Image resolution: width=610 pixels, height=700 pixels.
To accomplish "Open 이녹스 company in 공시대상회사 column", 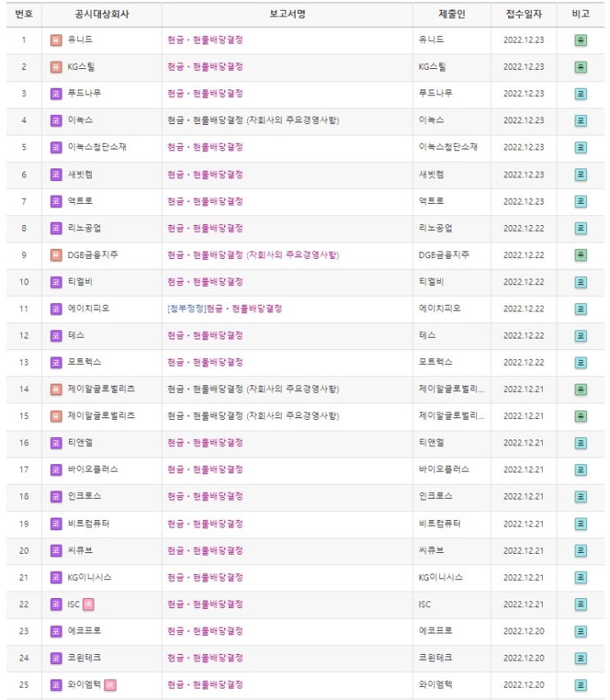I will (x=80, y=120).
